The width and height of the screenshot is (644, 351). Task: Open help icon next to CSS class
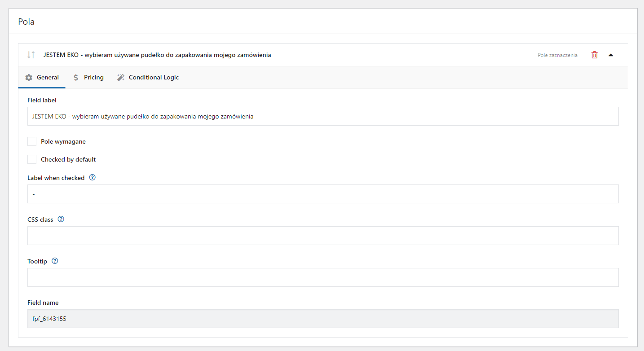coord(61,219)
